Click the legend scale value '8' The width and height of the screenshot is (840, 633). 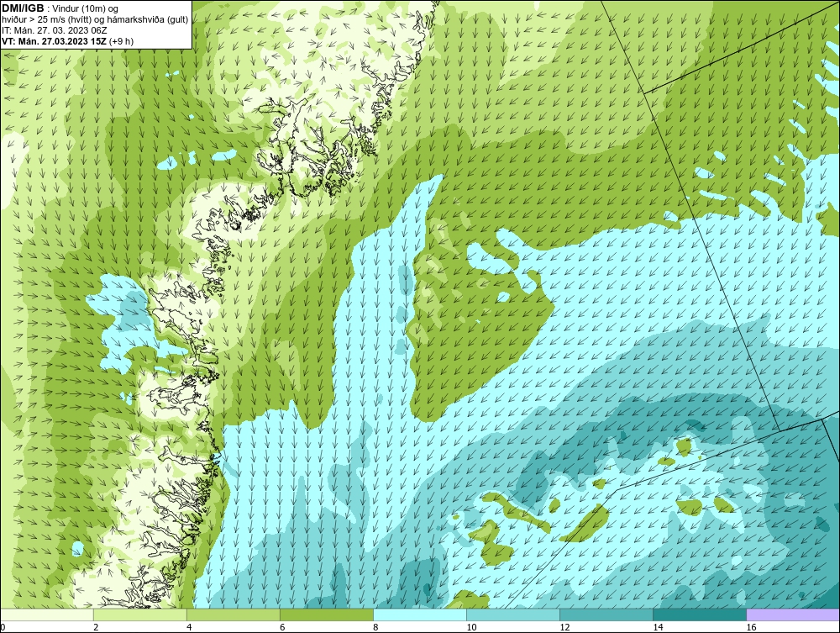point(375,627)
